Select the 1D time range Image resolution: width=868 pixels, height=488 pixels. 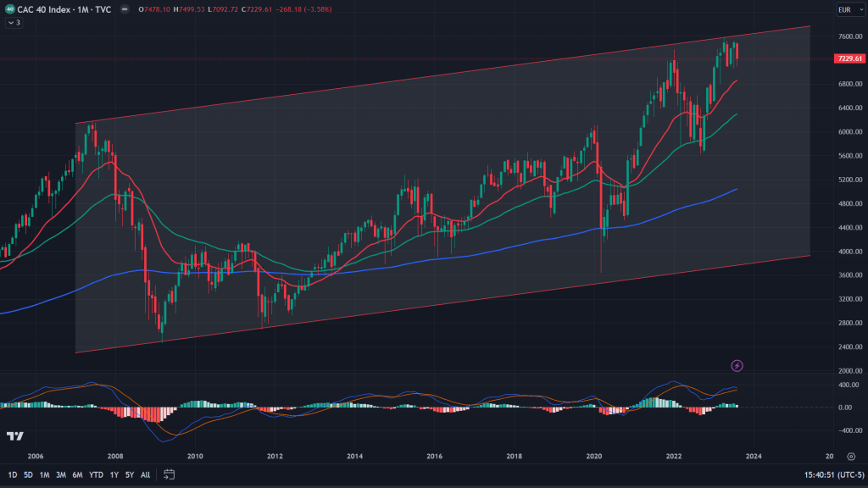[x=12, y=474]
